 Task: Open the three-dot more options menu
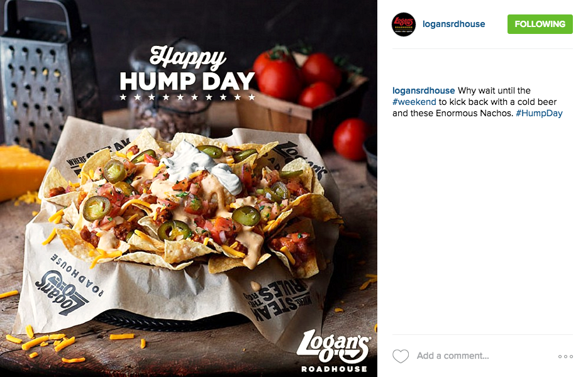tap(565, 356)
